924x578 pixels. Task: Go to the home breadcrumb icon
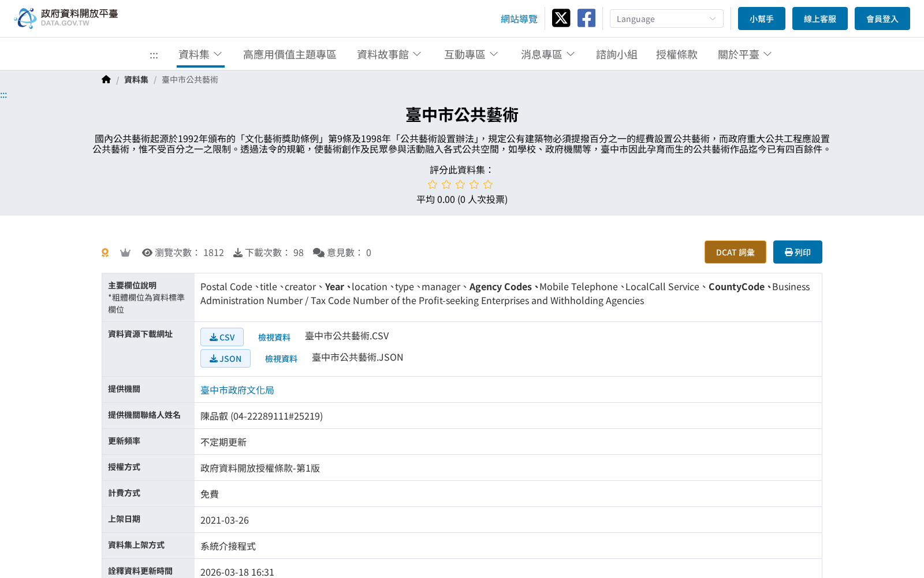click(106, 79)
